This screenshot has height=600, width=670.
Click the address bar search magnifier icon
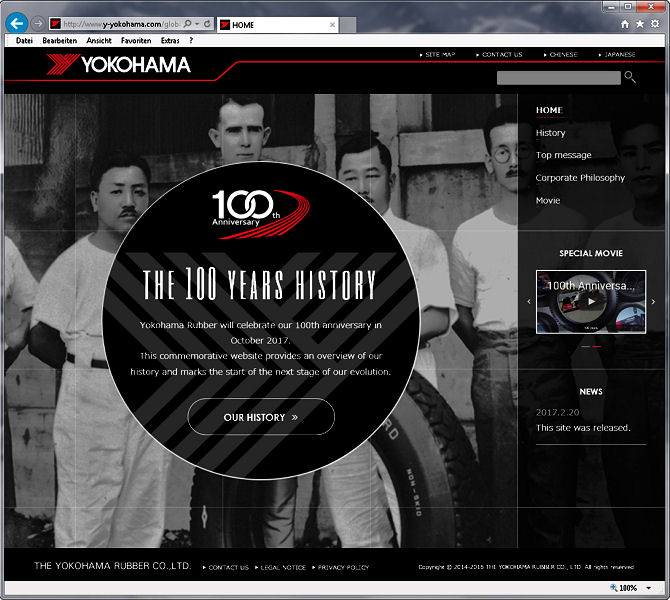pyautogui.click(x=187, y=24)
